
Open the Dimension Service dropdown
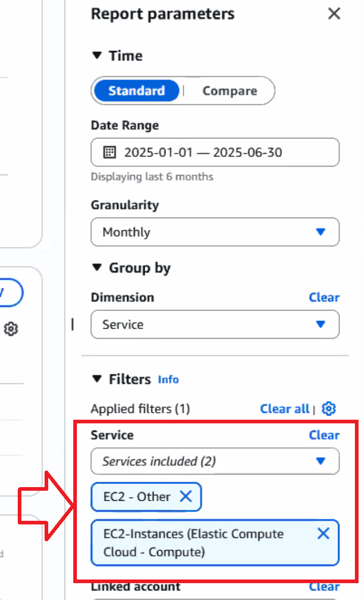point(215,325)
